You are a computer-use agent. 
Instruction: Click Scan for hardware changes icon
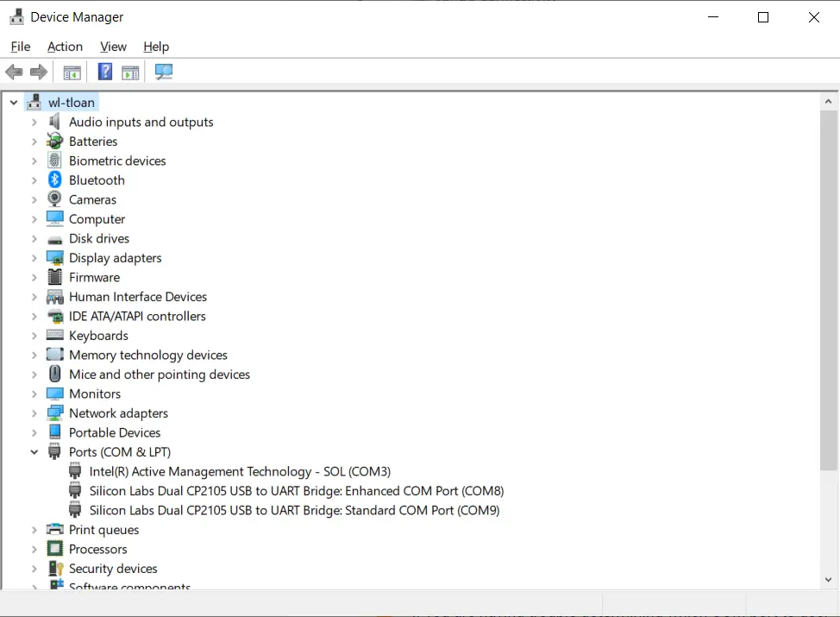pyautogui.click(x=164, y=72)
